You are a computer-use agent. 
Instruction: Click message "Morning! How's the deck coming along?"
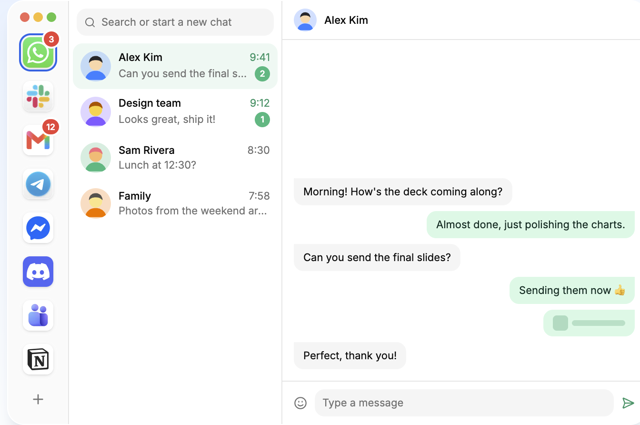403,191
